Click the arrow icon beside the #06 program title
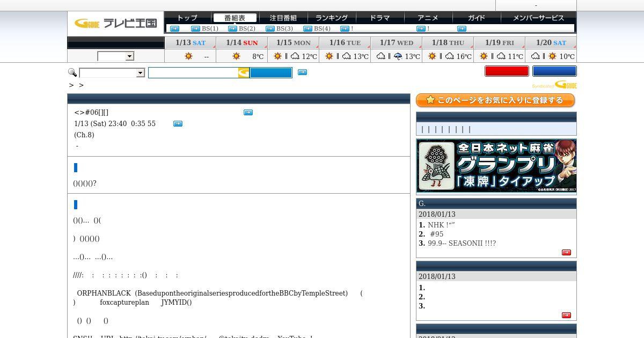This screenshot has height=338, width=644. 248,112
